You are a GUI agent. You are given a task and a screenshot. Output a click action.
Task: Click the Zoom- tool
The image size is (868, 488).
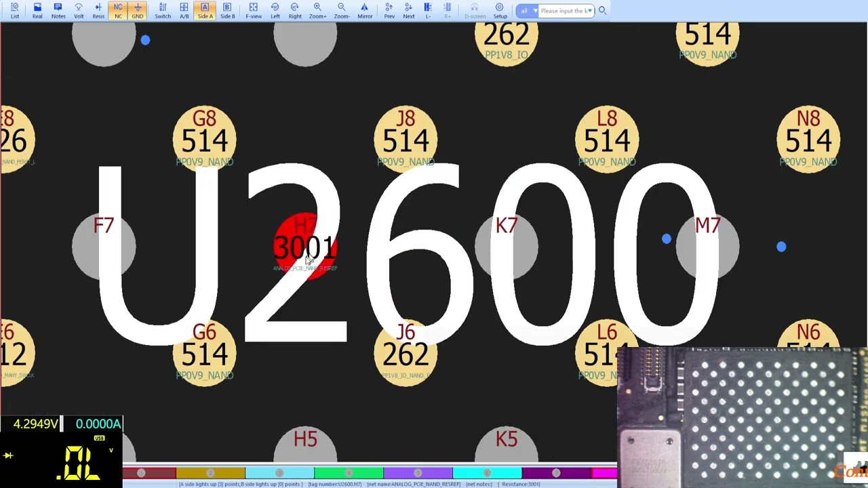pyautogui.click(x=342, y=10)
